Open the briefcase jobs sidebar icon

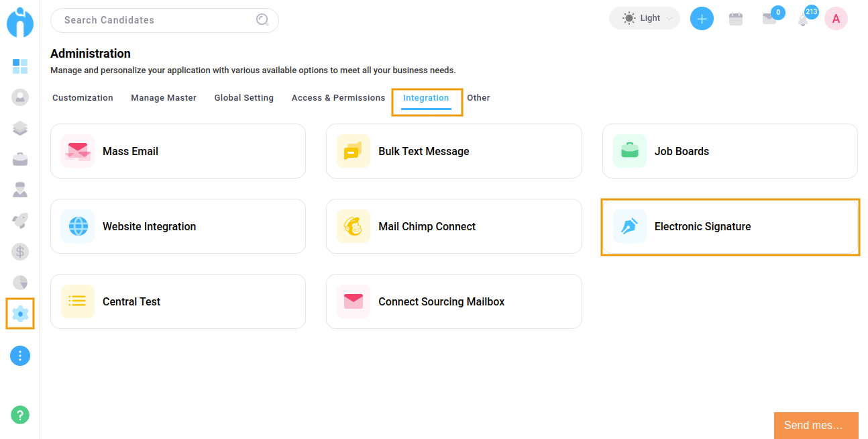click(x=20, y=159)
